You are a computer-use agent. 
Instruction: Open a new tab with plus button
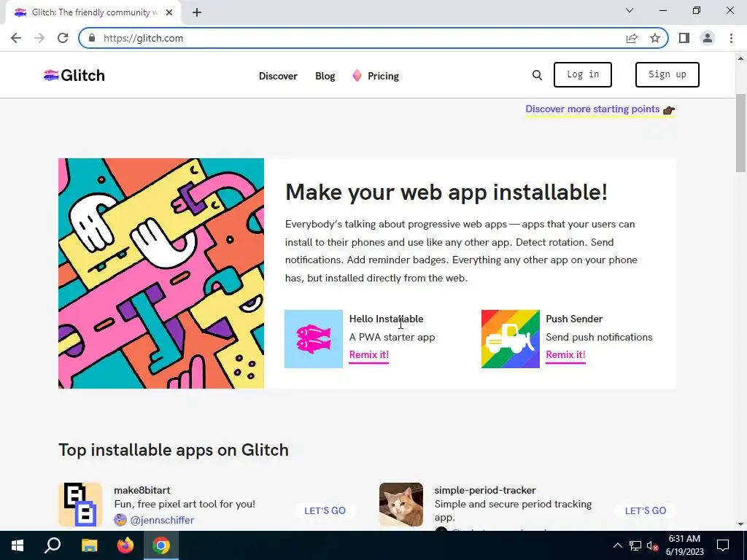tap(197, 12)
